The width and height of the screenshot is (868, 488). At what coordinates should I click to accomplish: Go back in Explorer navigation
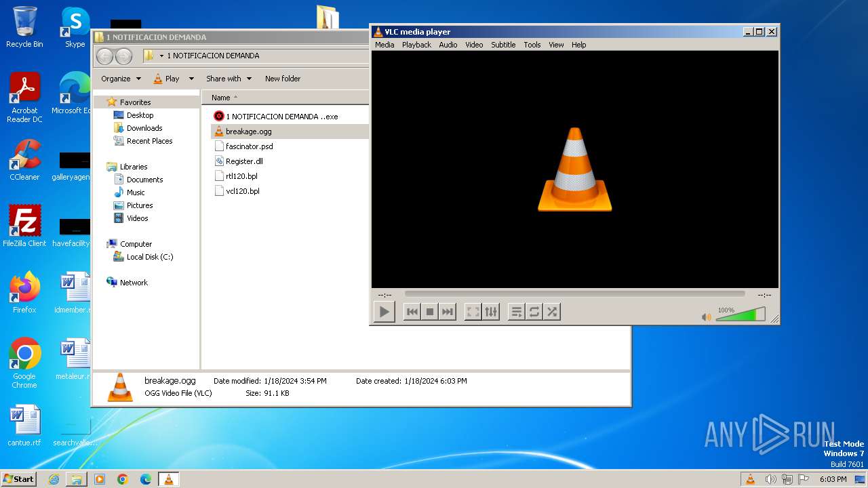pos(104,56)
